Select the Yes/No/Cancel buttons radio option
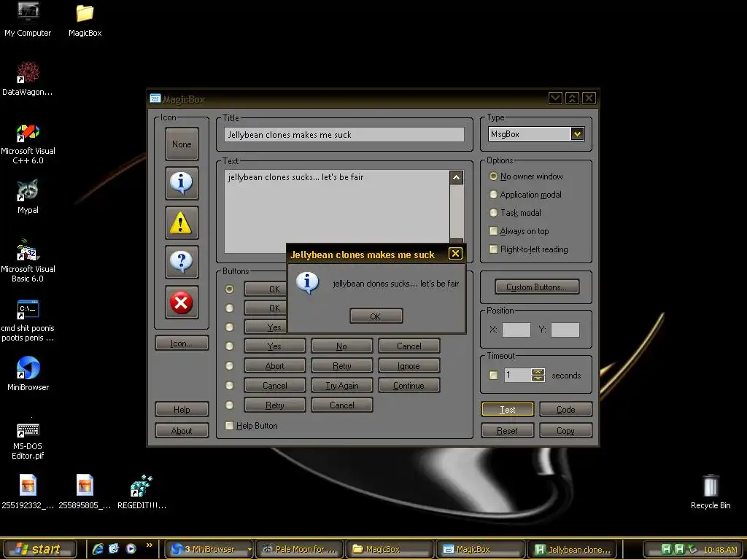 [230, 346]
